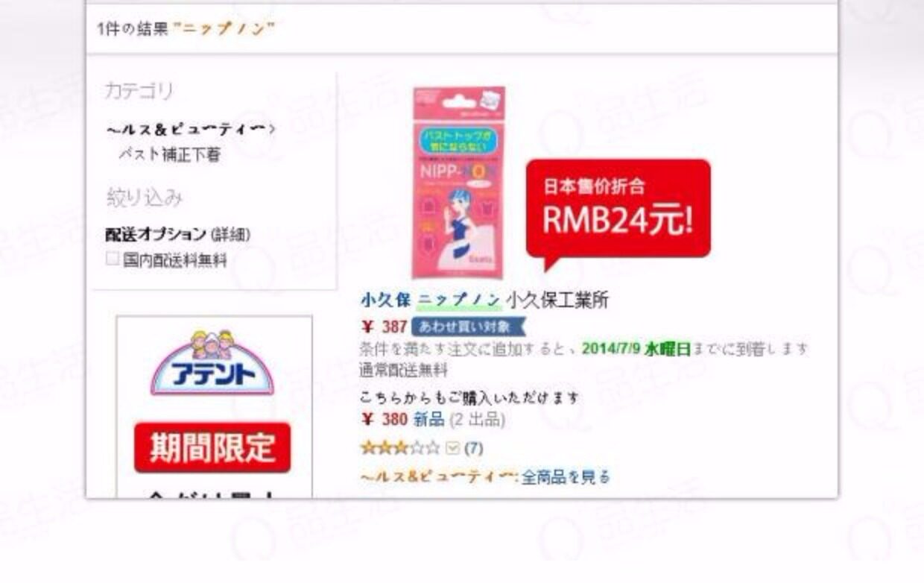Expand the rating dropdown arrow beside stars
Viewport: 924px width, 583px height.
(x=452, y=448)
